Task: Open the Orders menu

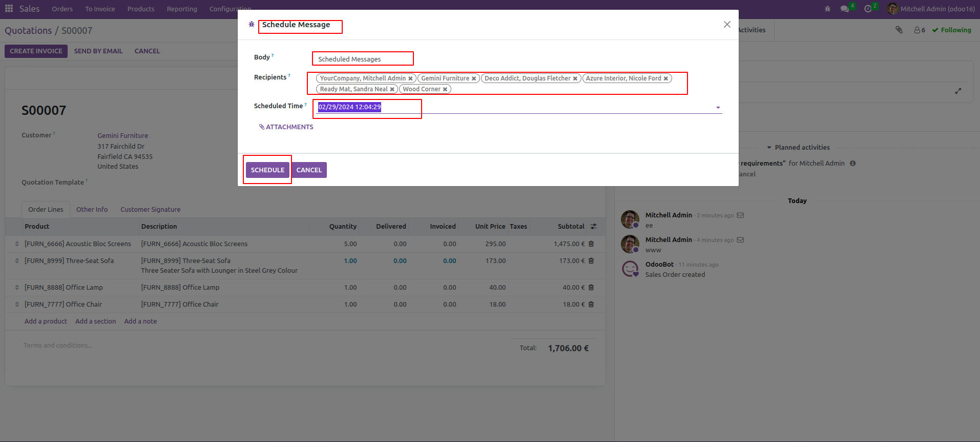Action: click(x=62, y=9)
